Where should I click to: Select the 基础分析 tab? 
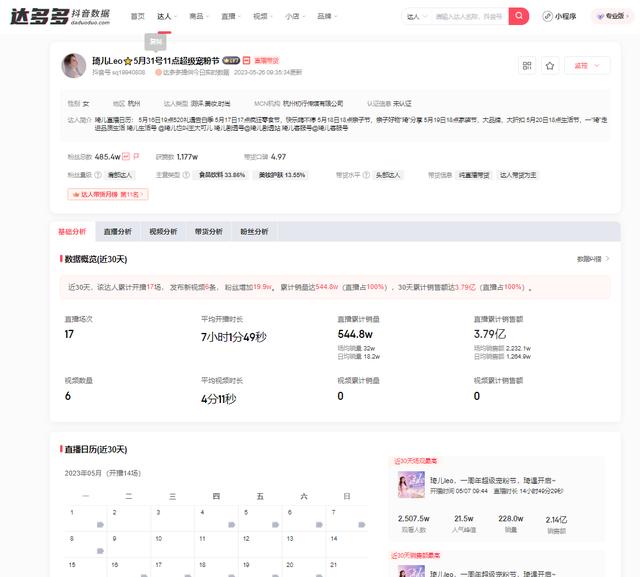[x=72, y=231]
